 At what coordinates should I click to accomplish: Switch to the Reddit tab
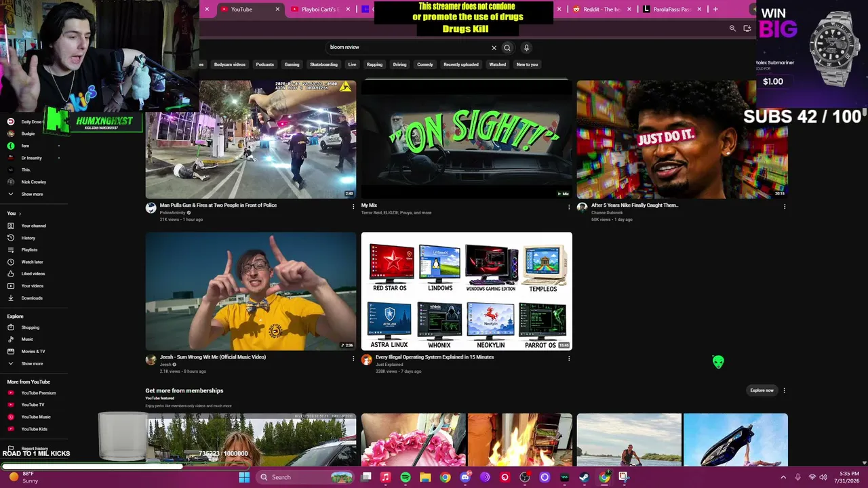(602, 9)
